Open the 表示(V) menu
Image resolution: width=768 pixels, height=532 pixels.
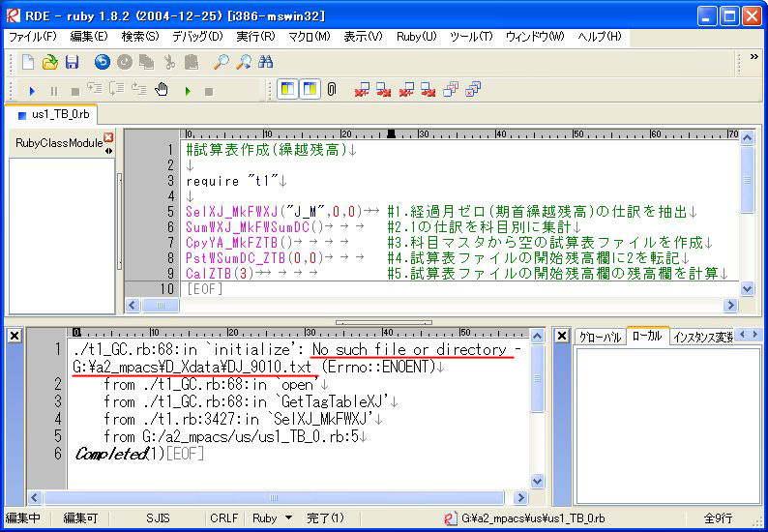tap(363, 37)
